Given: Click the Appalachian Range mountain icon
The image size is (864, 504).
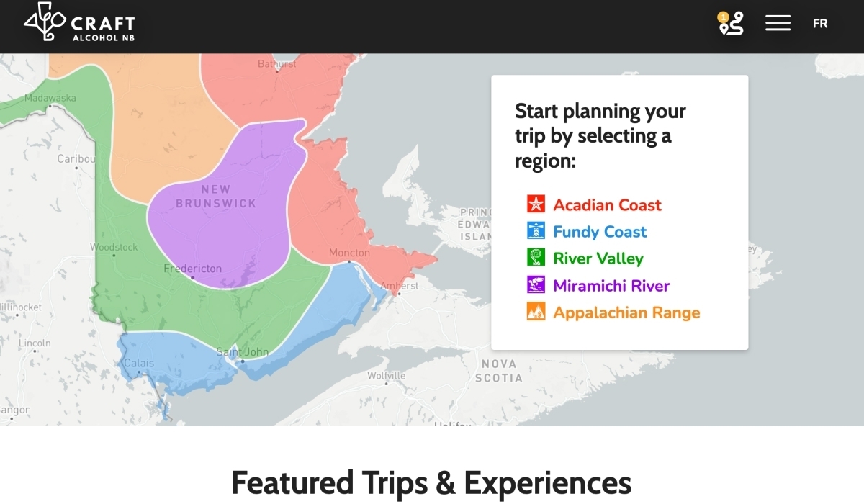Looking at the screenshot, I should click(x=536, y=312).
